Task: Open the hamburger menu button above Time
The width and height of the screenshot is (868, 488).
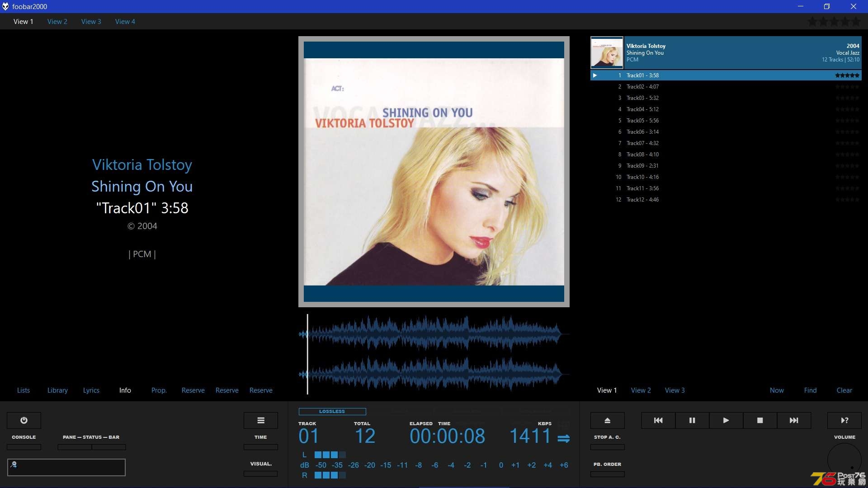Action: pyautogui.click(x=261, y=420)
